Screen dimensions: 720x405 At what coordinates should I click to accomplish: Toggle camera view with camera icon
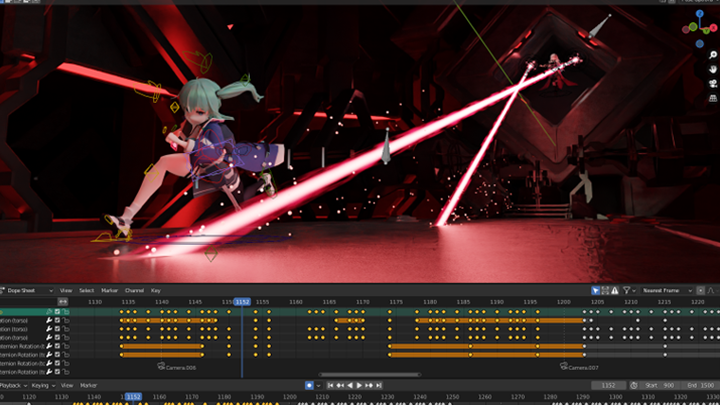[x=713, y=84]
